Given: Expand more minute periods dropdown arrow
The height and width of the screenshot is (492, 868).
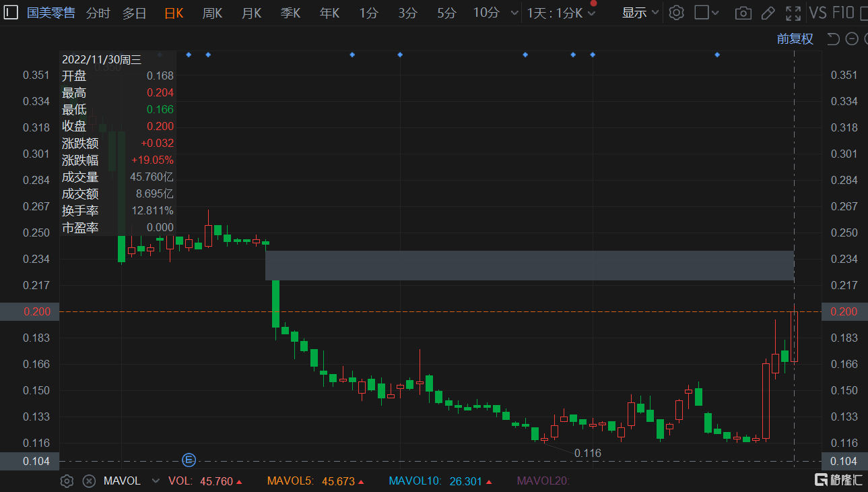Looking at the screenshot, I should (x=514, y=13).
